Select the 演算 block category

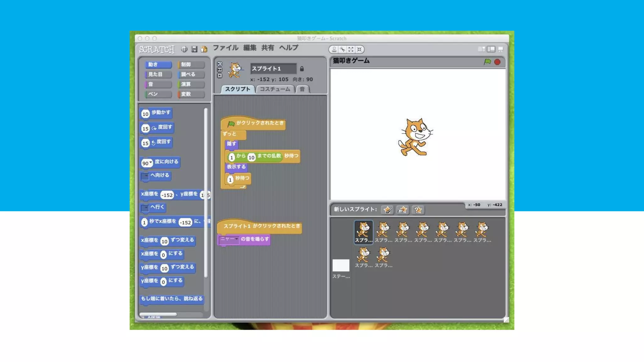pyautogui.click(x=191, y=84)
